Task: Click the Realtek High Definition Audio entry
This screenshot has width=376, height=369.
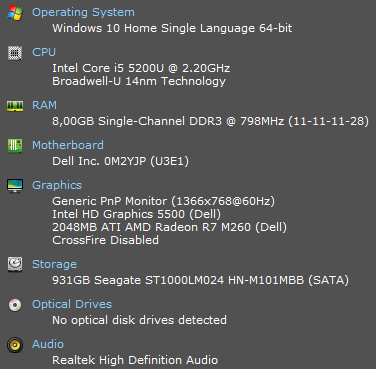Action: (x=135, y=360)
